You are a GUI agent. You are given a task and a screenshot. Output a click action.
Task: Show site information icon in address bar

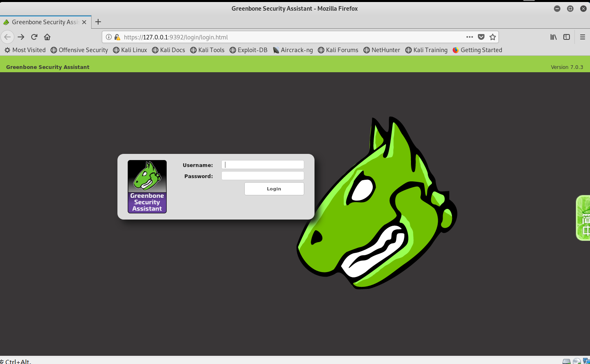tap(109, 37)
